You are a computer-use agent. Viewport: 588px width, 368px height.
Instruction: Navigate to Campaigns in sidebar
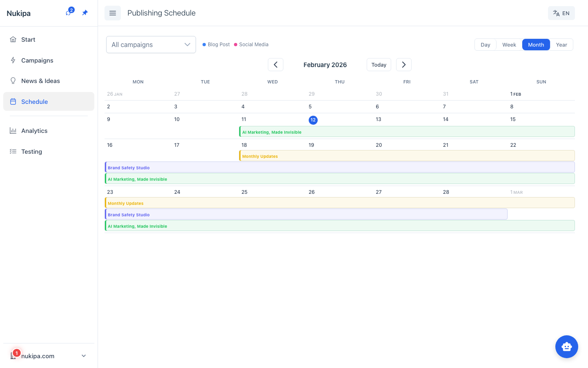pyautogui.click(x=37, y=61)
